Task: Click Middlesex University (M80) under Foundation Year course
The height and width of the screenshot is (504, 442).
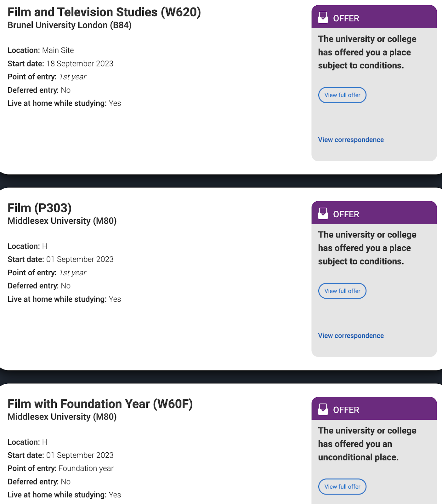Action: 62,417
